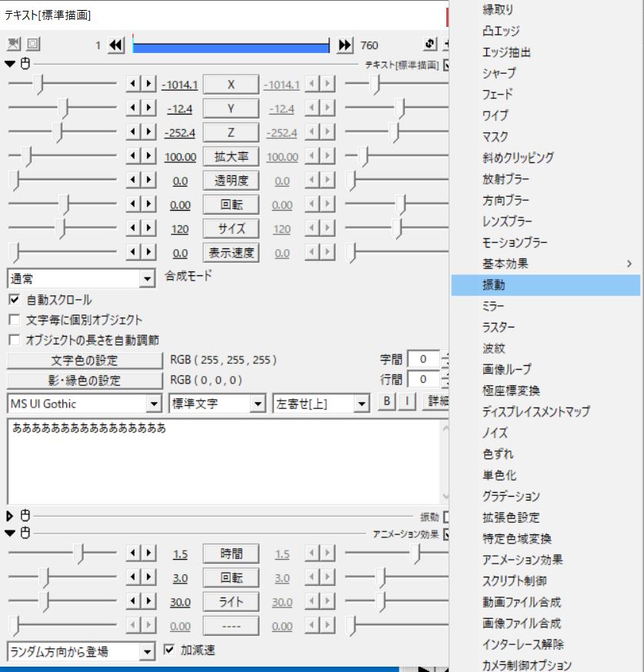Image resolution: width=644 pixels, height=672 pixels.
Task: Select スクリプト制御 menu entry
Action: pos(546,581)
